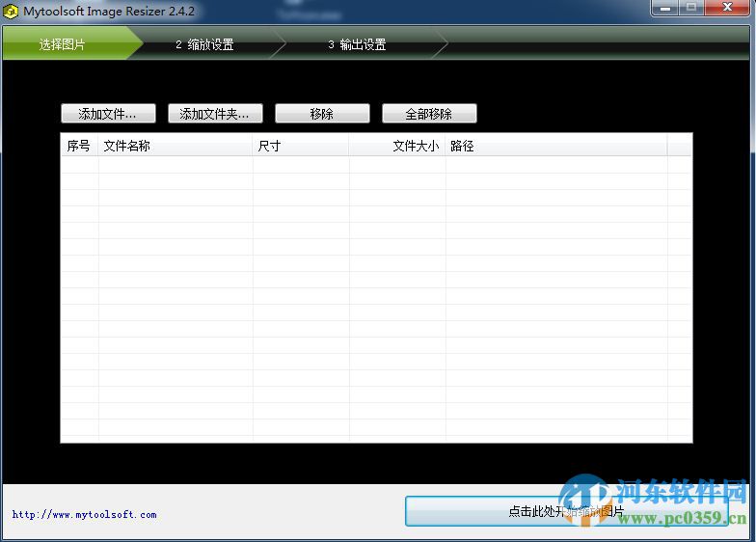Viewport: 756px width, 542px height.
Task: Sort by the 文件名称 column header
Action: tap(175, 146)
